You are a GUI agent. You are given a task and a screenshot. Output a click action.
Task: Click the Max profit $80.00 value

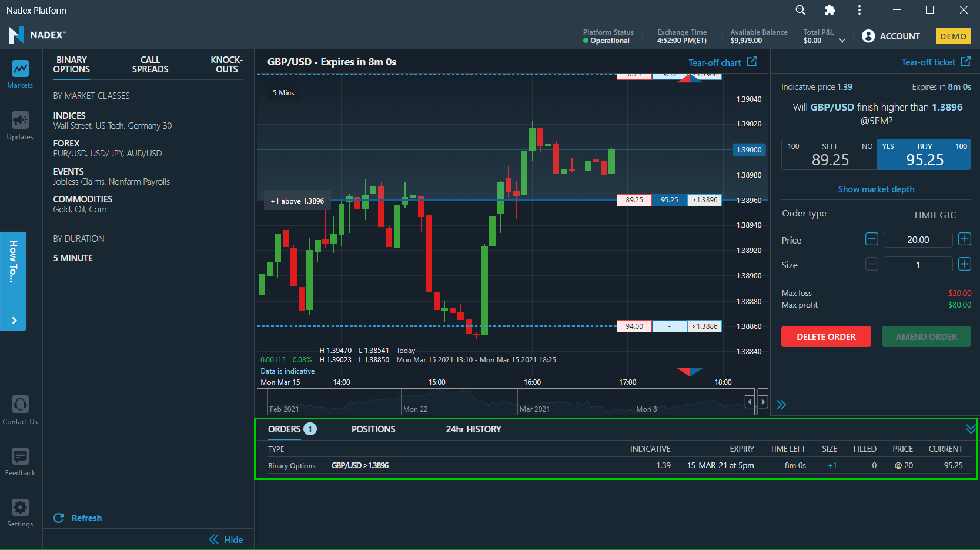(959, 305)
